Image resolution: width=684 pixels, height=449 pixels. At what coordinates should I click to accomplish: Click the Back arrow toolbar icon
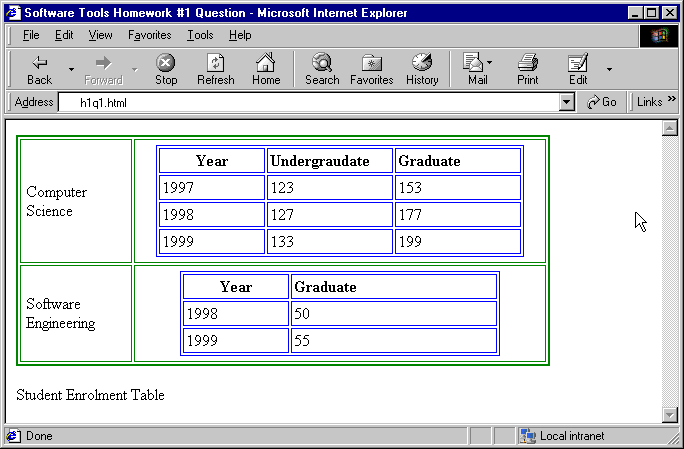click(x=40, y=63)
